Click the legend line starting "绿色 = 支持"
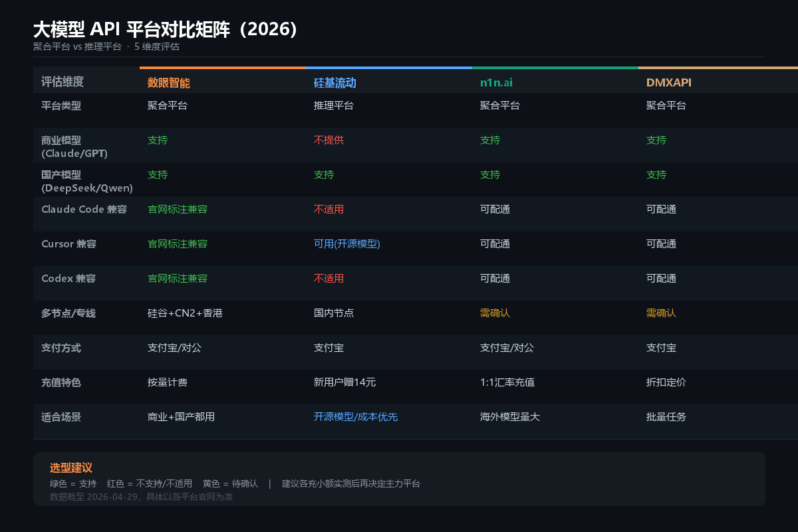The height and width of the screenshot is (532, 798). click(235, 483)
